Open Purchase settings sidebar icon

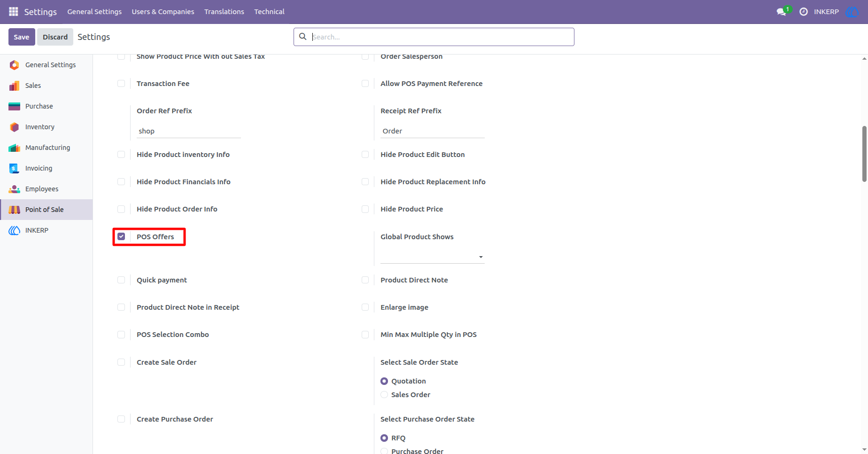point(15,106)
